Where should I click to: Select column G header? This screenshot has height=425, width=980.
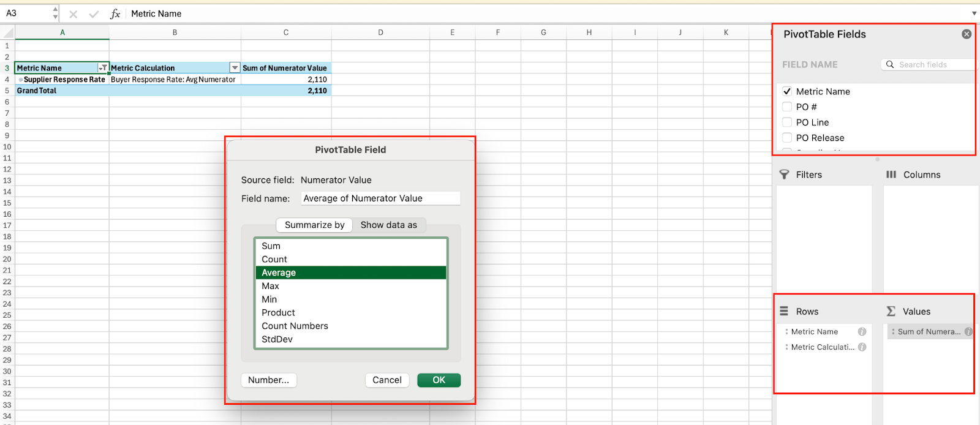tap(543, 32)
